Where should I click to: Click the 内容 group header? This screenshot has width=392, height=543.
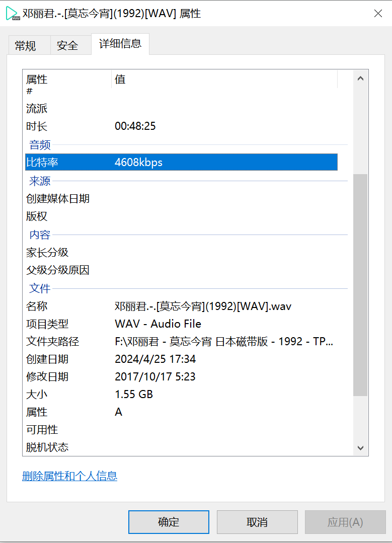pos(40,235)
